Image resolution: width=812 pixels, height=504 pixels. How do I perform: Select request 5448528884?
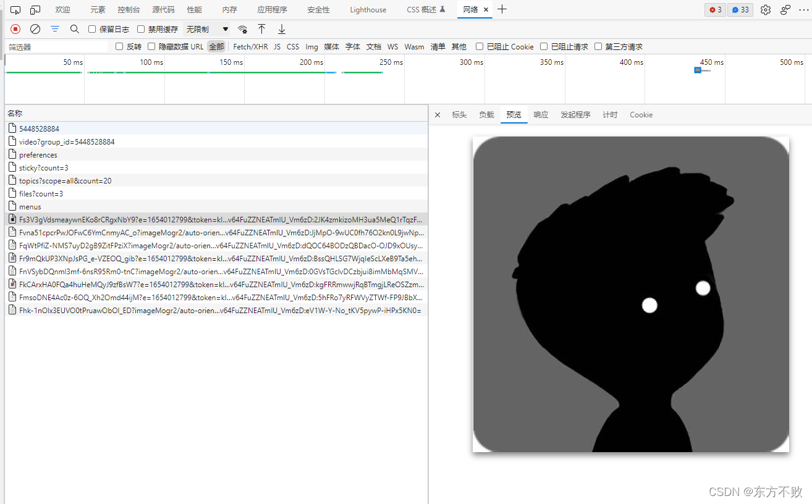[x=216, y=128]
